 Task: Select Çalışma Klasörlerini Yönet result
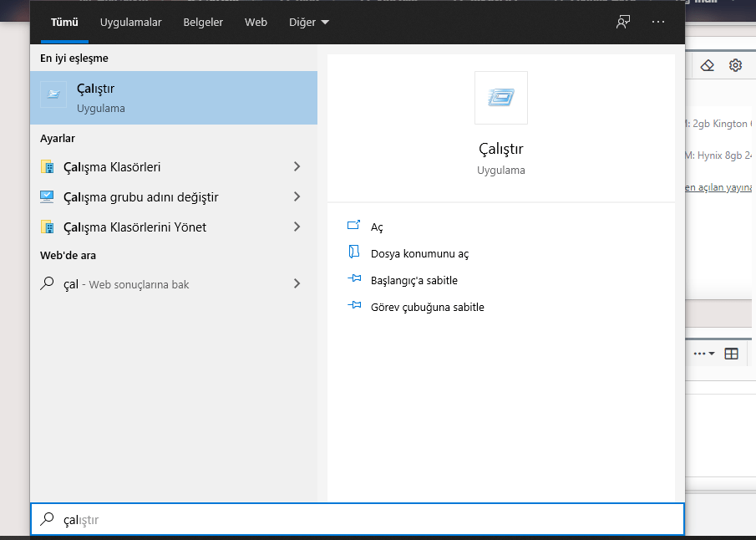[x=174, y=227]
